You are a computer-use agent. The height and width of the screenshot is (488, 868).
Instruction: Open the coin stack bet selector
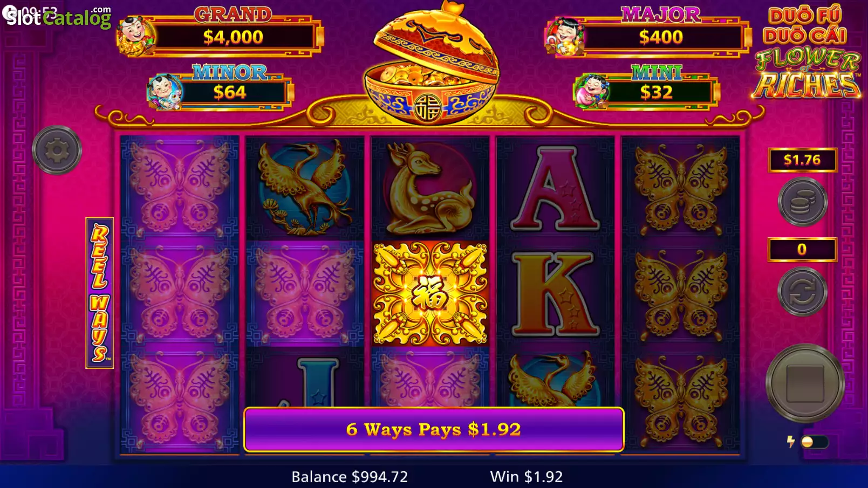(802, 202)
